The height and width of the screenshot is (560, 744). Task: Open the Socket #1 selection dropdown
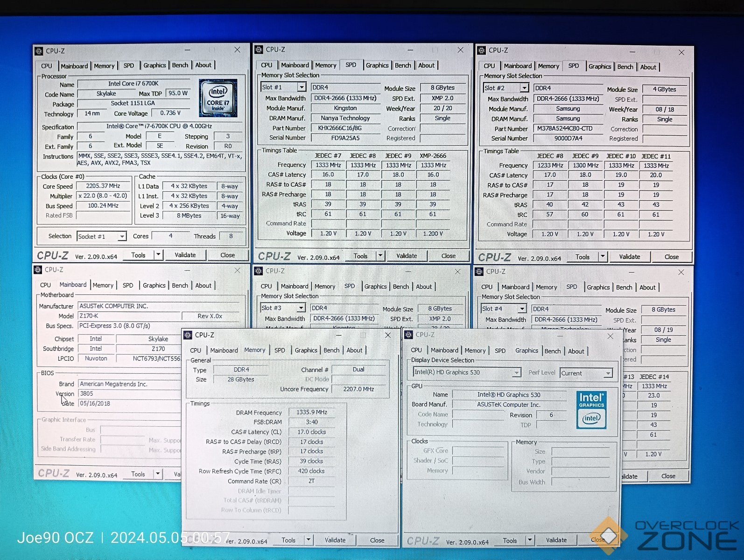click(121, 237)
